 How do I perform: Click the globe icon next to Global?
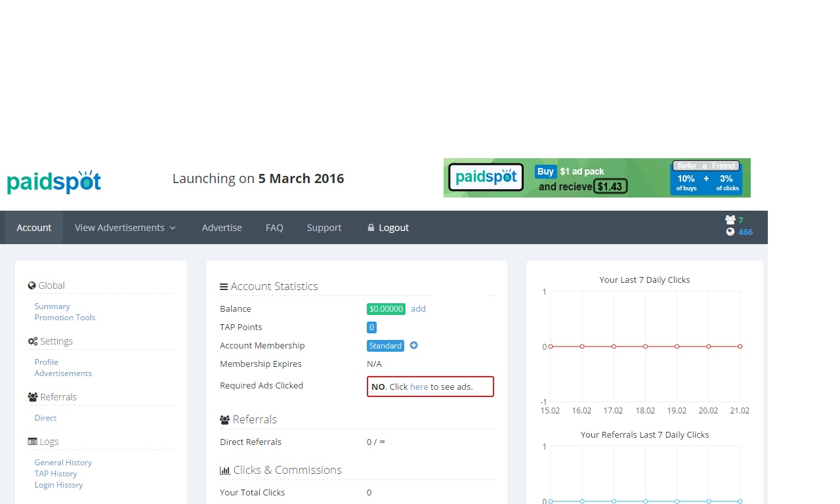click(x=31, y=285)
